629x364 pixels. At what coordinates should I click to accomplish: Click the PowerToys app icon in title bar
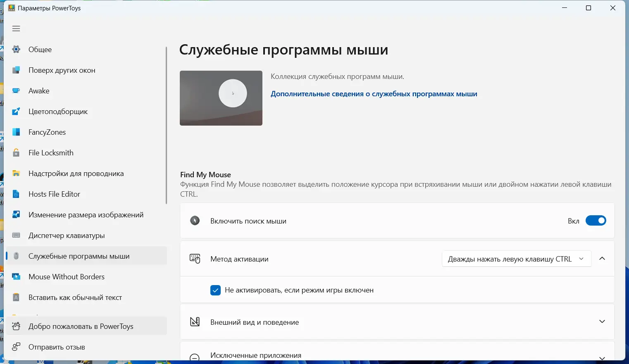12,8
